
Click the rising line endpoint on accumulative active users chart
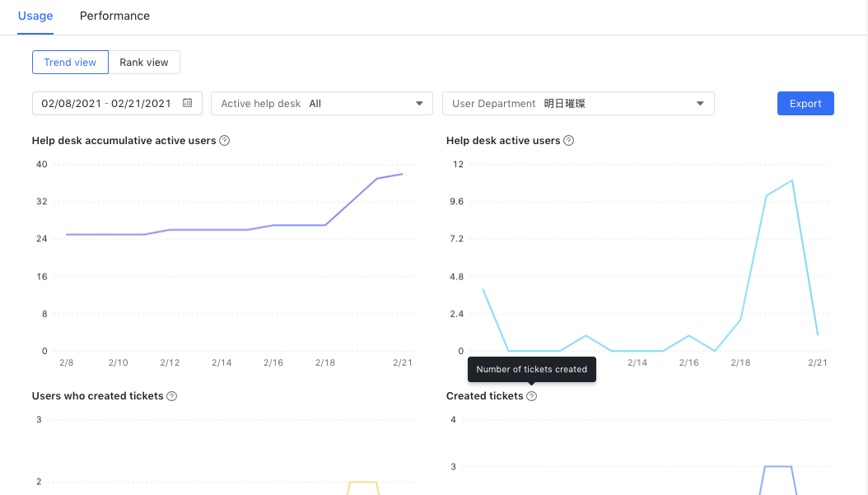pos(401,174)
